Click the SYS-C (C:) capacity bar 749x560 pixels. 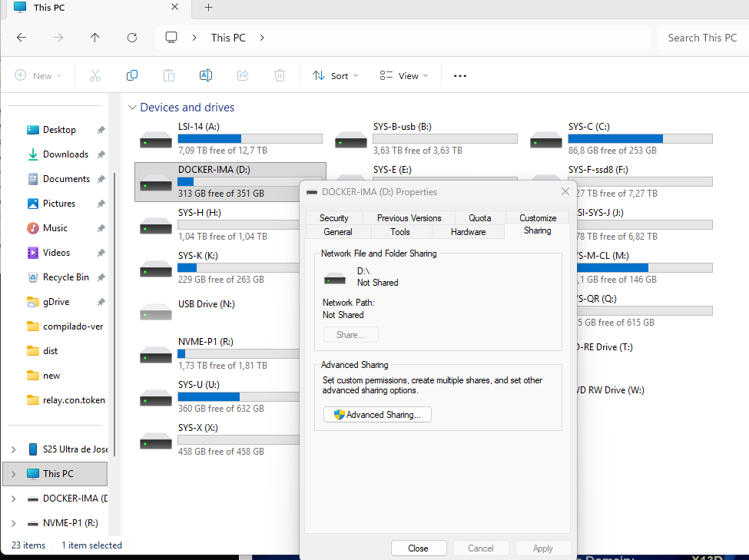pos(640,138)
